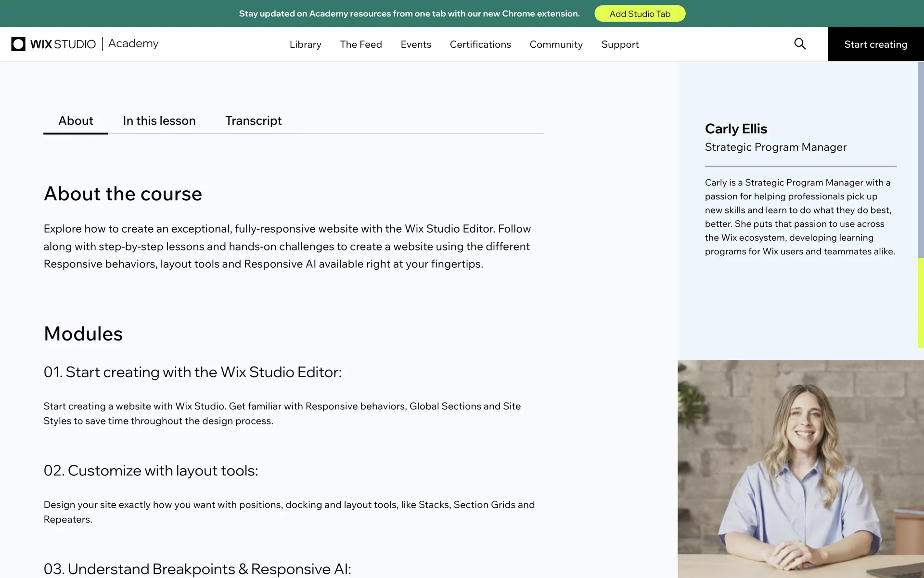924x578 pixels.
Task: Open Support in the top navigation
Action: tap(620, 44)
